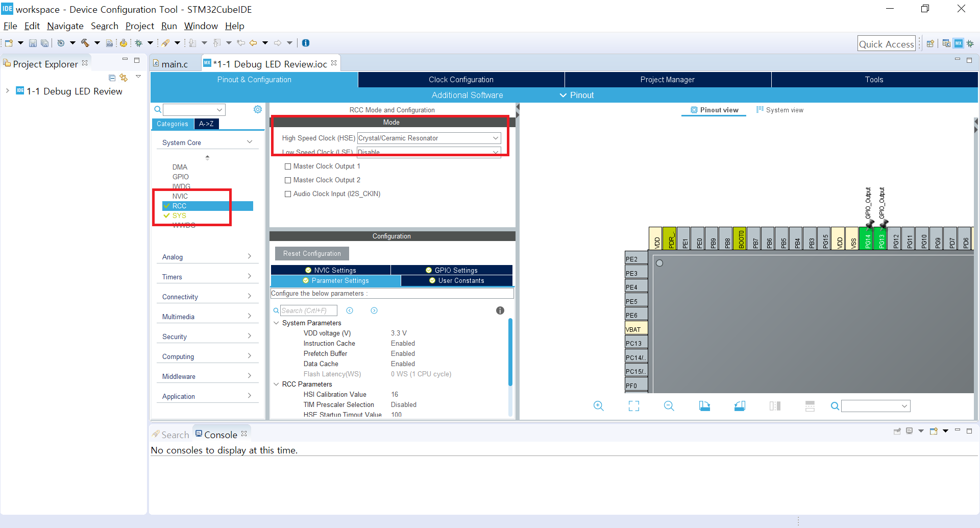Click Collapse All in Project Explorer
The height and width of the screenshot is (528, 980).
point(112,78)
